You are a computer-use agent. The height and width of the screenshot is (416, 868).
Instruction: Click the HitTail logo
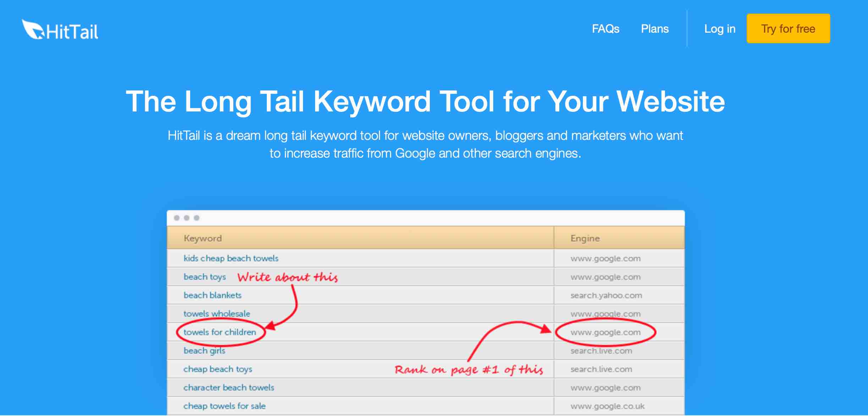60,30
